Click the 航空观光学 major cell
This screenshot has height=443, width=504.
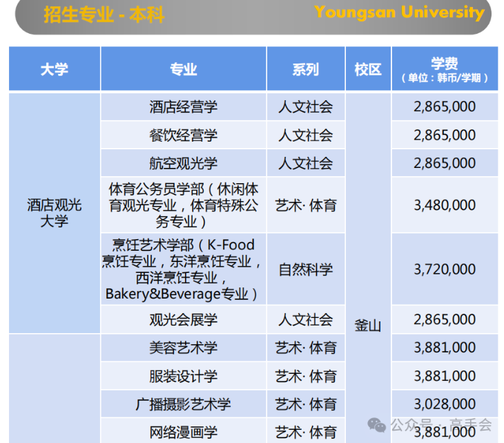184,163
